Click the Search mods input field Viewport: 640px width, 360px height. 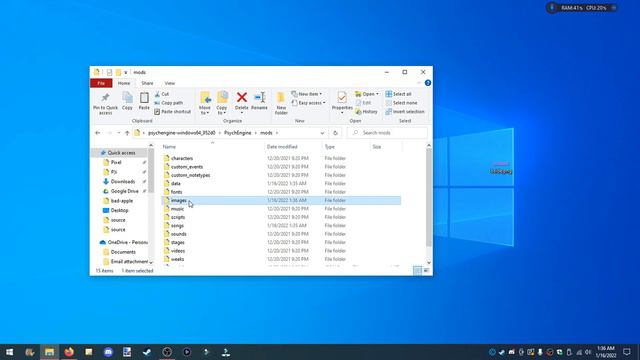tap(387, 133)
